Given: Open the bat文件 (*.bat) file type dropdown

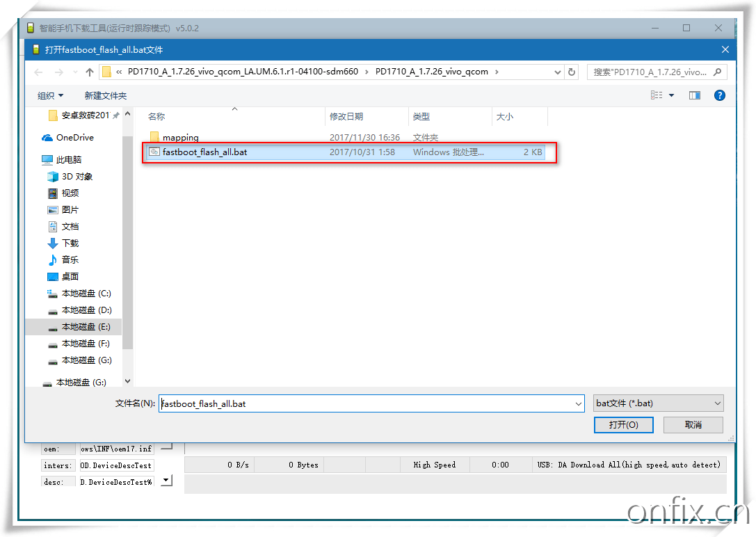Looking at the screenshot, I should [658, 403].
